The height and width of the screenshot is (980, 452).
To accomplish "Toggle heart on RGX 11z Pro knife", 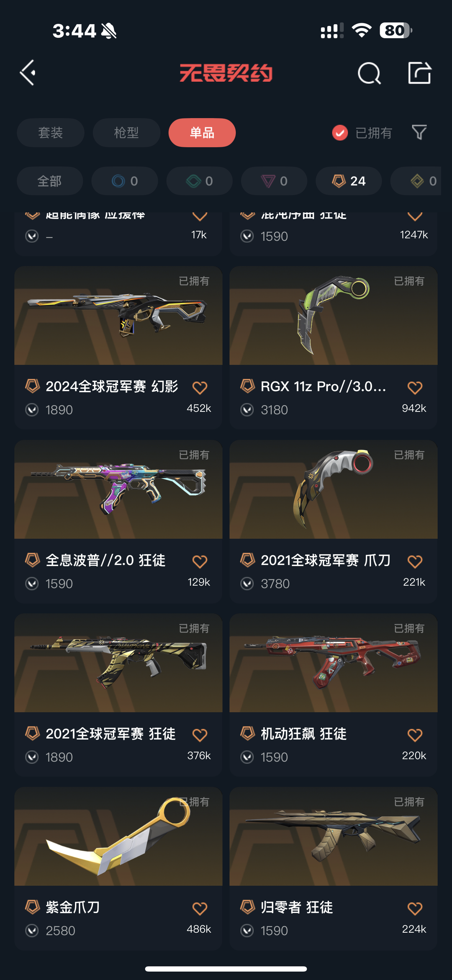I will point(415,388).
